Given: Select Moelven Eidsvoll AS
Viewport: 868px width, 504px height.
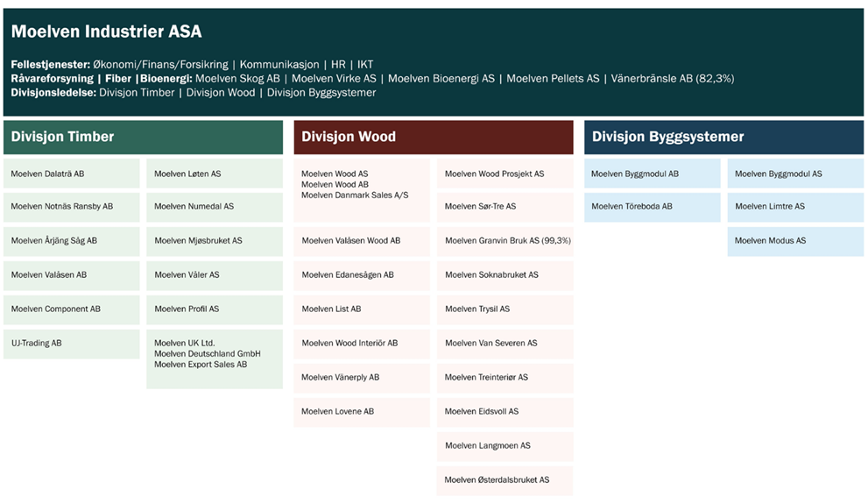Looking at the screenshot, I should tap(505, 411).
